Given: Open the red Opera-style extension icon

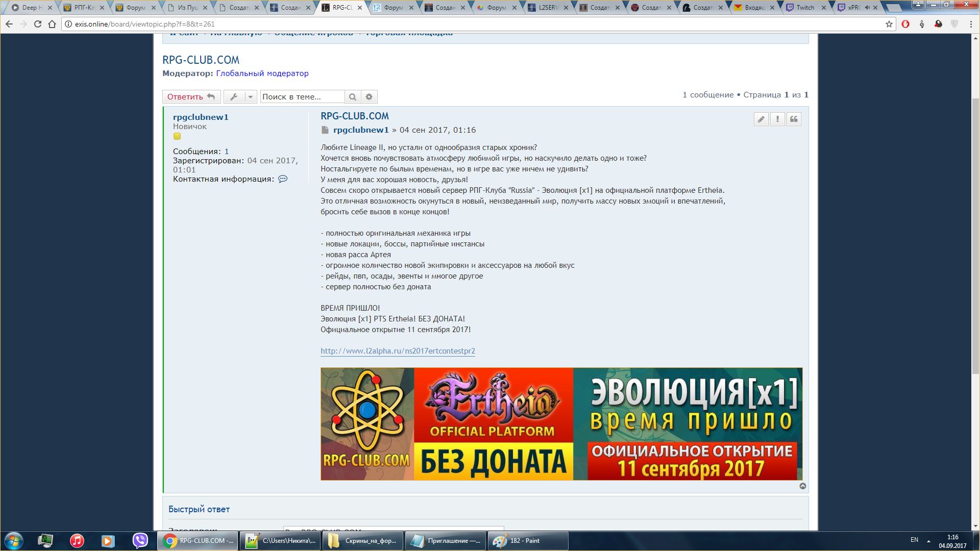Looking at the screenshot, I should (x=905, y=24).
